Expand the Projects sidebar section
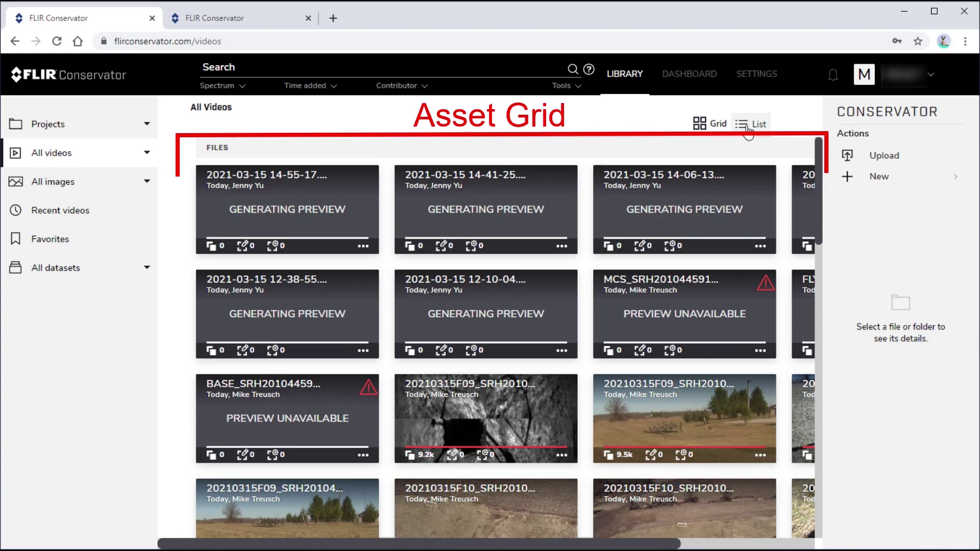The height and width of the screenshot is (551, 980). tap(146, 123)
